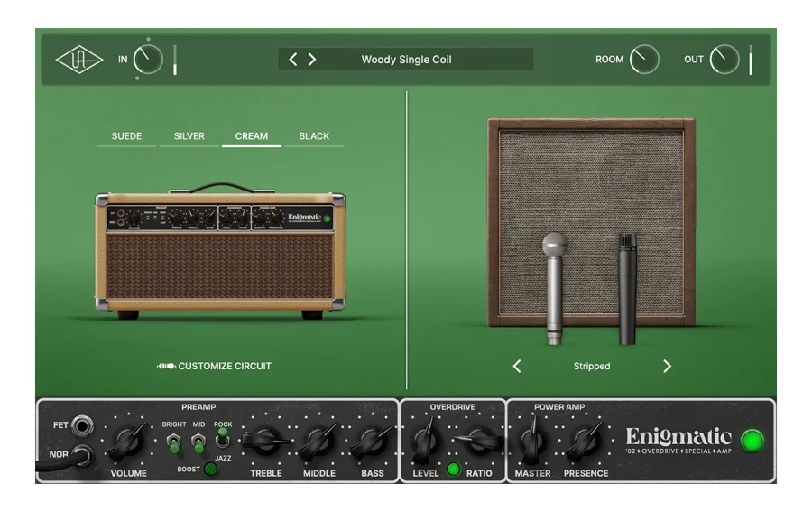
Task: Click the Universal Audio logo
Action: click(x=79, y=60)
